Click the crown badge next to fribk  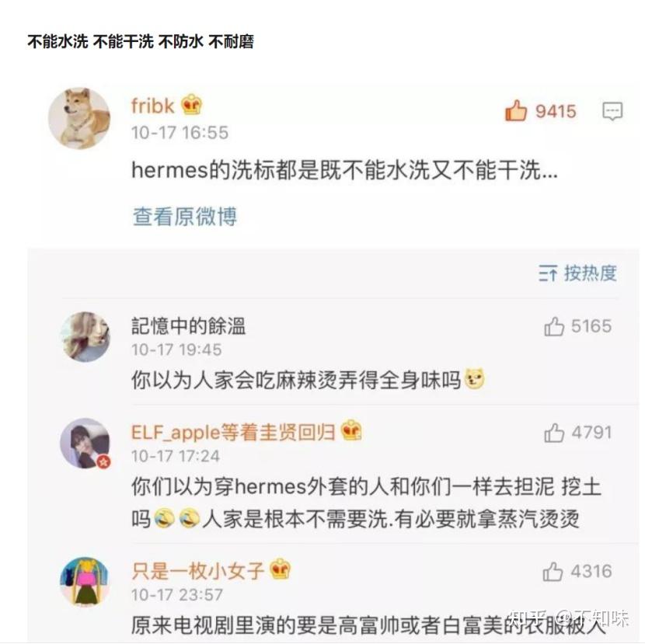pos(192,104)
